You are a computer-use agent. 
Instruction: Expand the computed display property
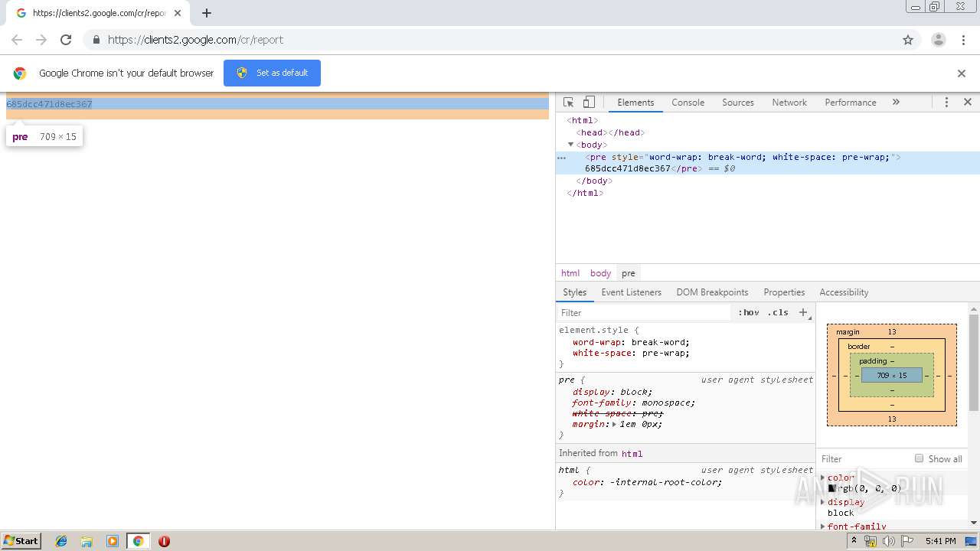[823, 502]
